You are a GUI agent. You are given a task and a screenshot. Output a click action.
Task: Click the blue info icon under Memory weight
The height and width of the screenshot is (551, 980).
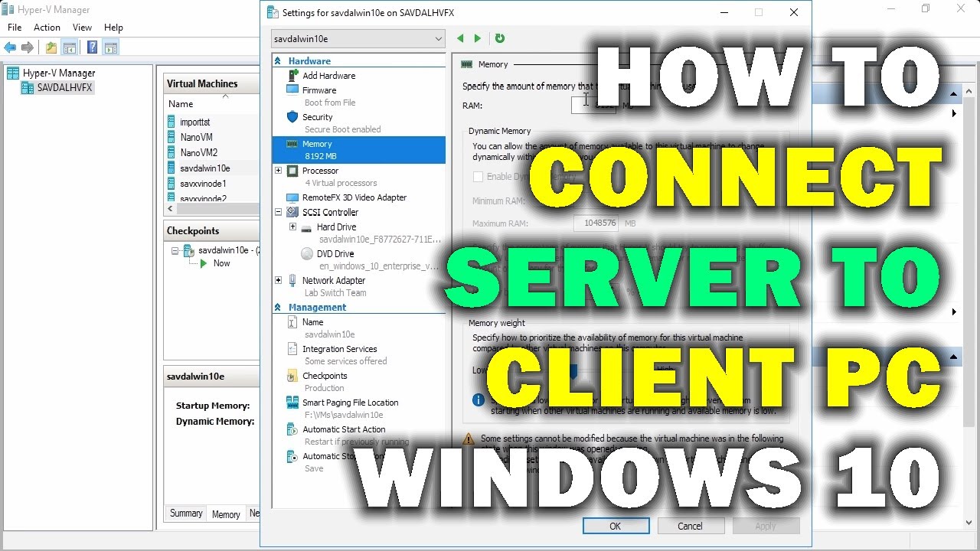pos(479,399)
